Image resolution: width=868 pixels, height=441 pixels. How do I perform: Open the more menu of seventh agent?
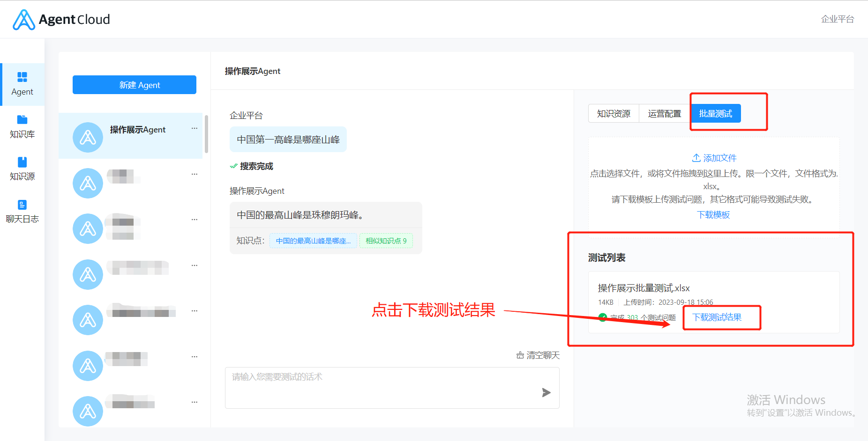[x=195, y=402]
